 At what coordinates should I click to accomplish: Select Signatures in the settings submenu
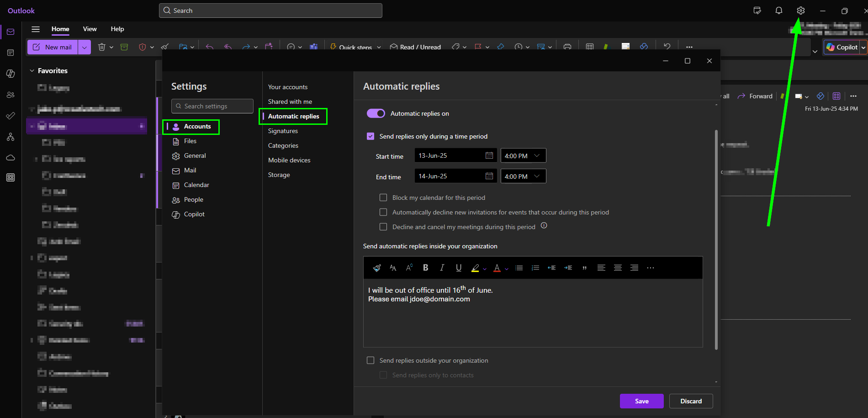[283, 131]
